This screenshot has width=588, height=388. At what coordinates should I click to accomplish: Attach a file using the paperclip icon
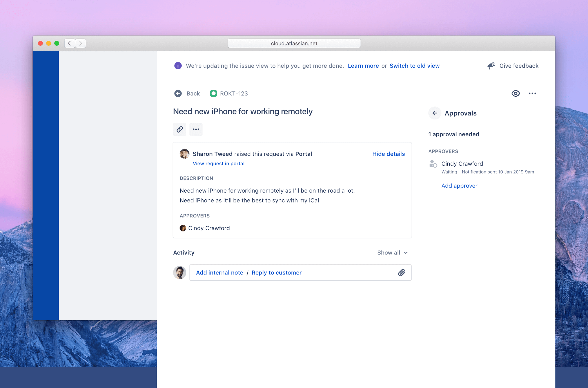point(402,273)
